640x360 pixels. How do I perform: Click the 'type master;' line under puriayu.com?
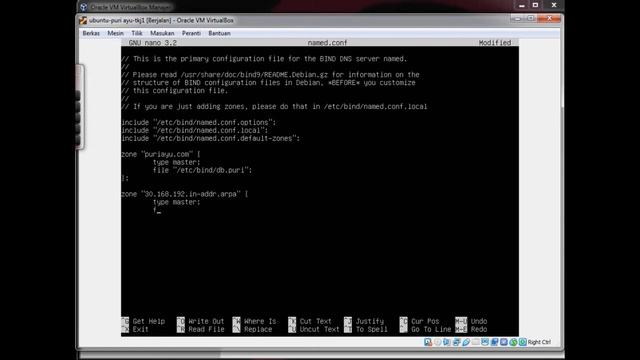tap(176, 162)
